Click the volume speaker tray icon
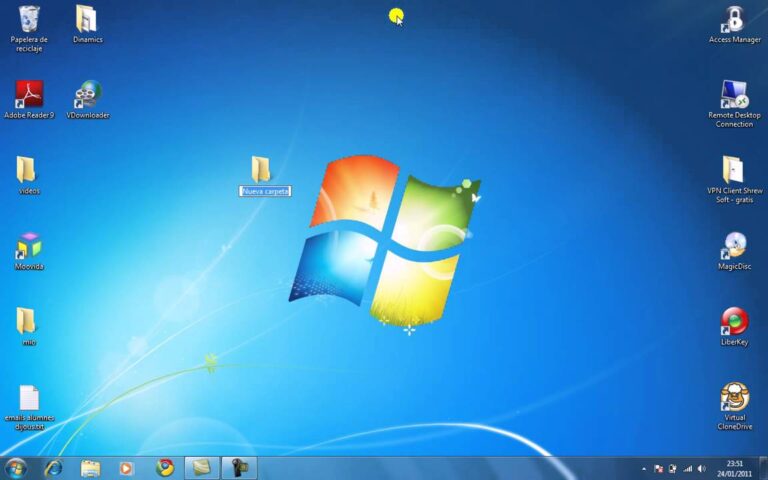Image resolution: width=768 pixels, height=480 pixels. [701, 468]
